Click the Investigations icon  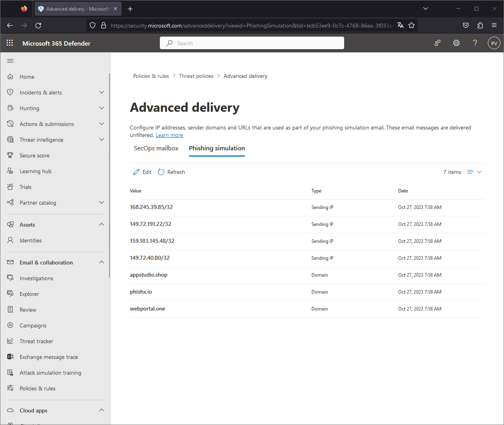(x=10, y=278)
